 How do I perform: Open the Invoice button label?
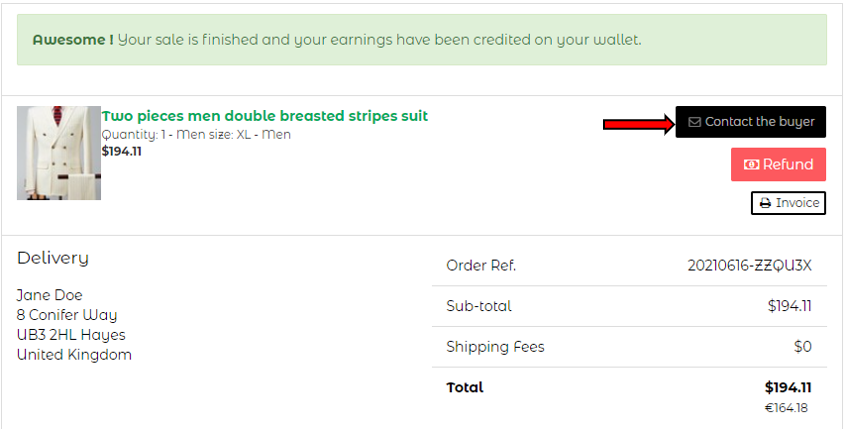(797, 203)
